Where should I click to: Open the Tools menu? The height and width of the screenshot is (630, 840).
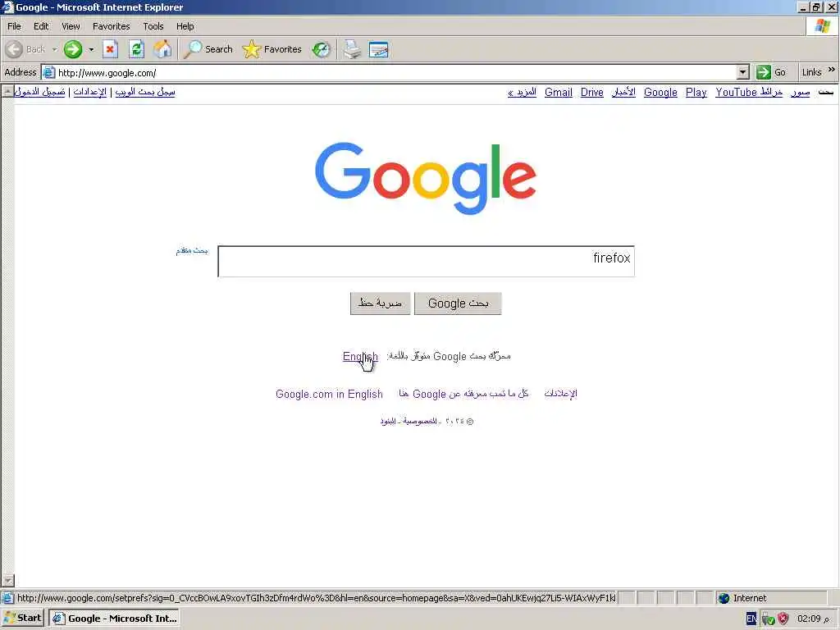point(153,26)
